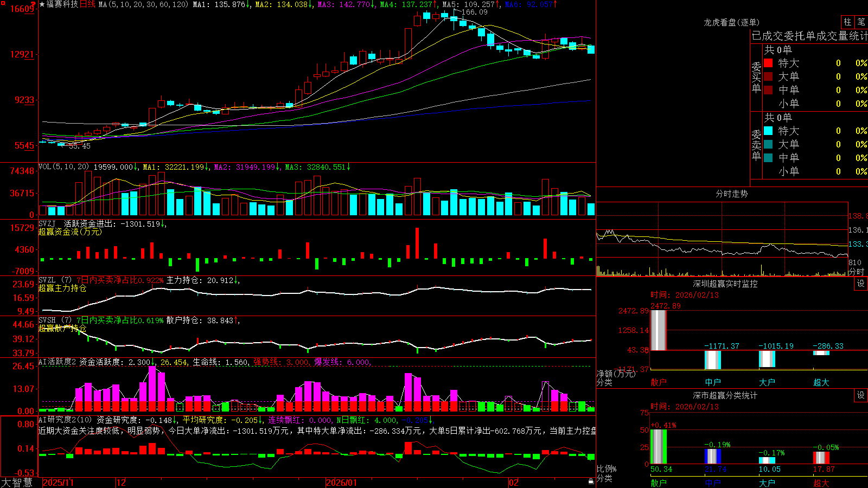
Task: Click the green 散户 bar labeled 50.34
Action: click(x=659, y=446)
